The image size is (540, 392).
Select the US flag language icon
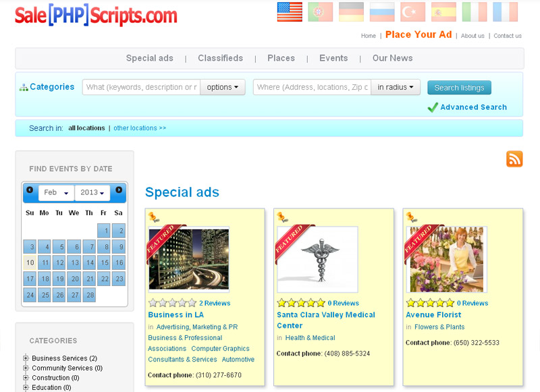coord(290,12)
